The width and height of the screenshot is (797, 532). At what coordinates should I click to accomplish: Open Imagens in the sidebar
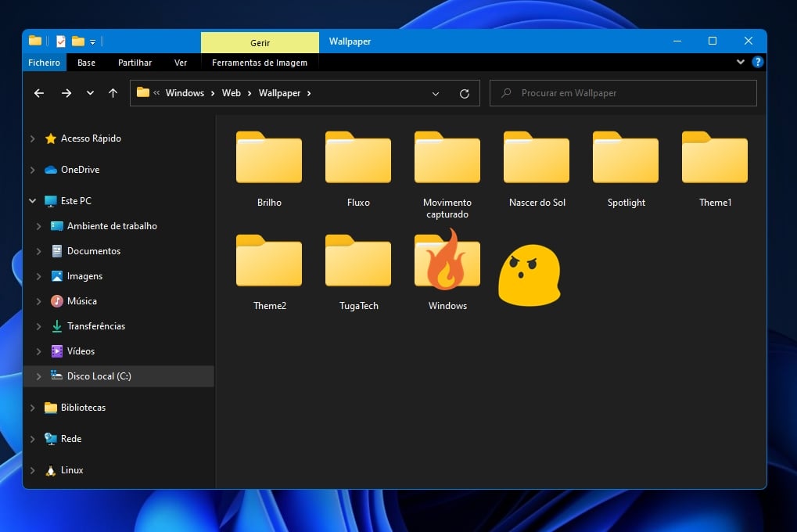pos(84,275)
